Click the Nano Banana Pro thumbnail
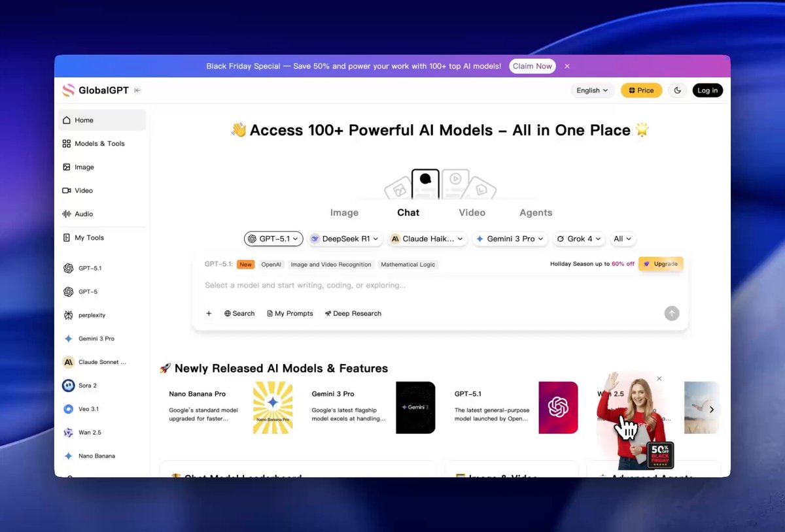785x532 pixels. (273, 408)
